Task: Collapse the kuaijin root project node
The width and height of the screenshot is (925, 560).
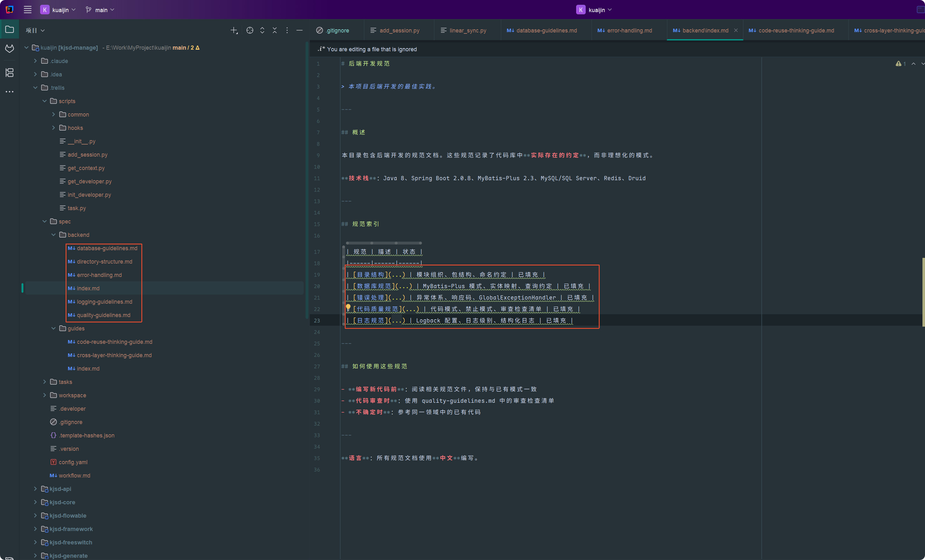Action: pyautogui.click(x=26, y=48)
